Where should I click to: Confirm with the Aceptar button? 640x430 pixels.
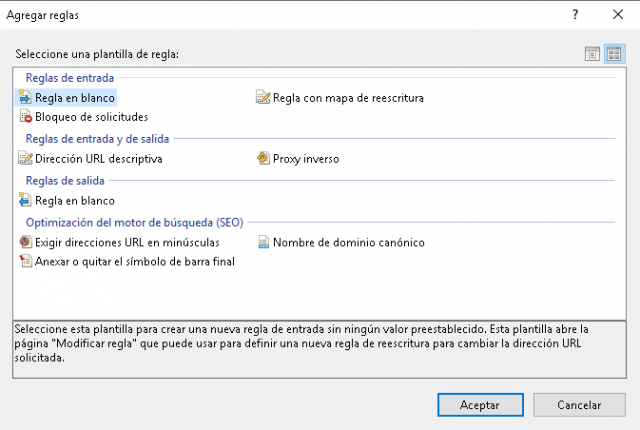point(480,405)
